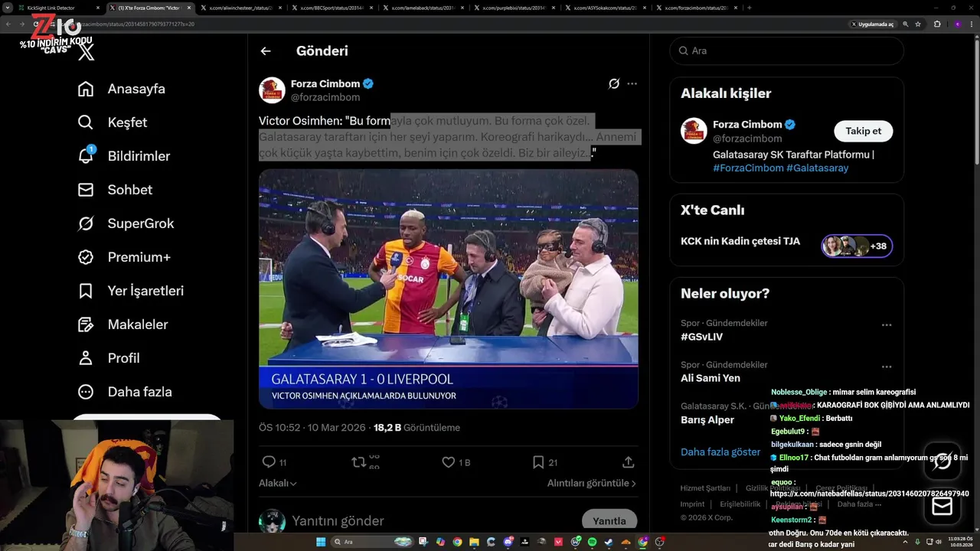
Task: Open Spotify from the taskbar
Action: point(592,542)
